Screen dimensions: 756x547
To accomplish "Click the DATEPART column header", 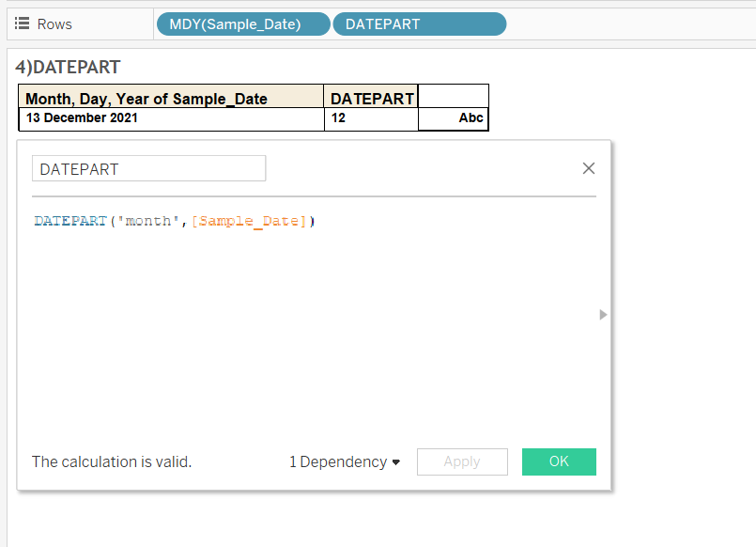I will (371, 98).
